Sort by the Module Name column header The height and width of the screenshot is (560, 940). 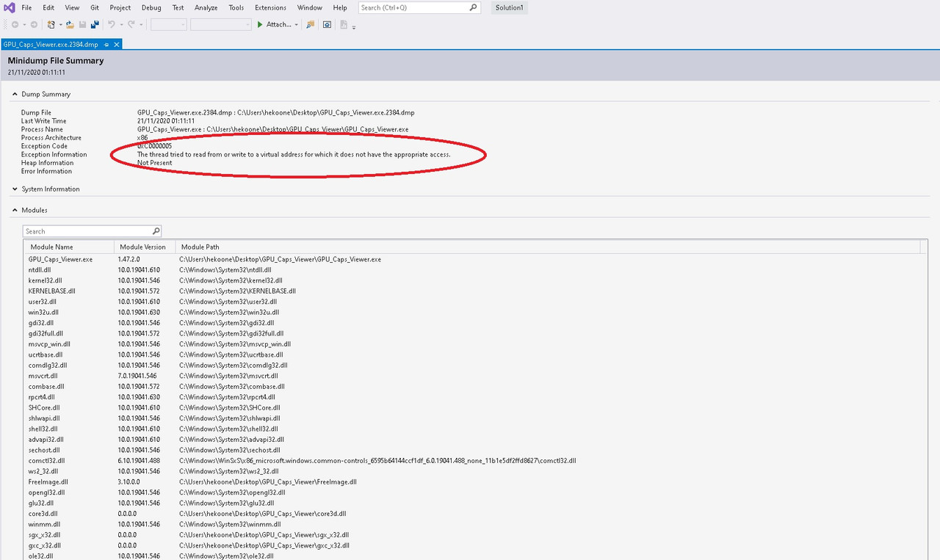tap(68, 247)
